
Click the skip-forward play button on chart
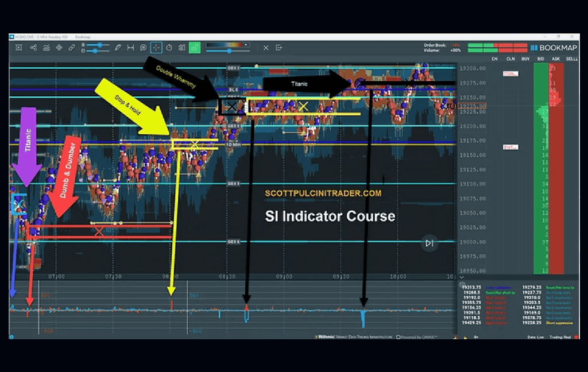click(430, 243)
